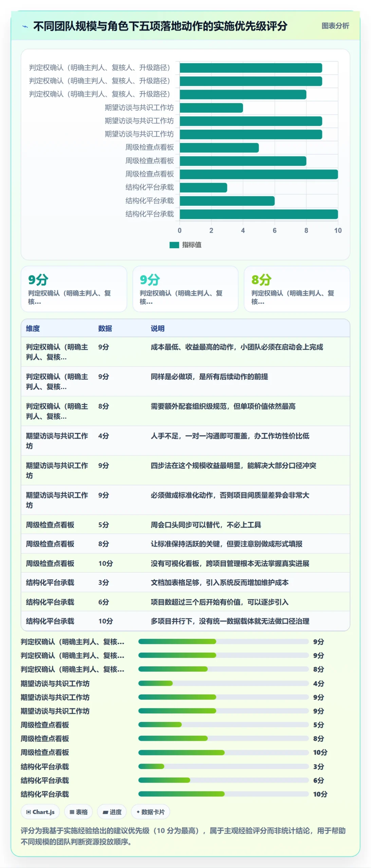
Task: Click the 8分 summary card
Action: point(296,289)
